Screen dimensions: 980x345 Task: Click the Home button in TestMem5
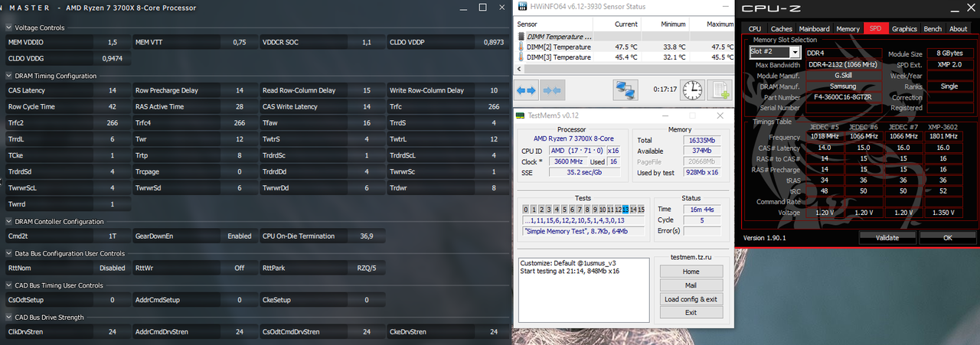click(x=691, y=272)
